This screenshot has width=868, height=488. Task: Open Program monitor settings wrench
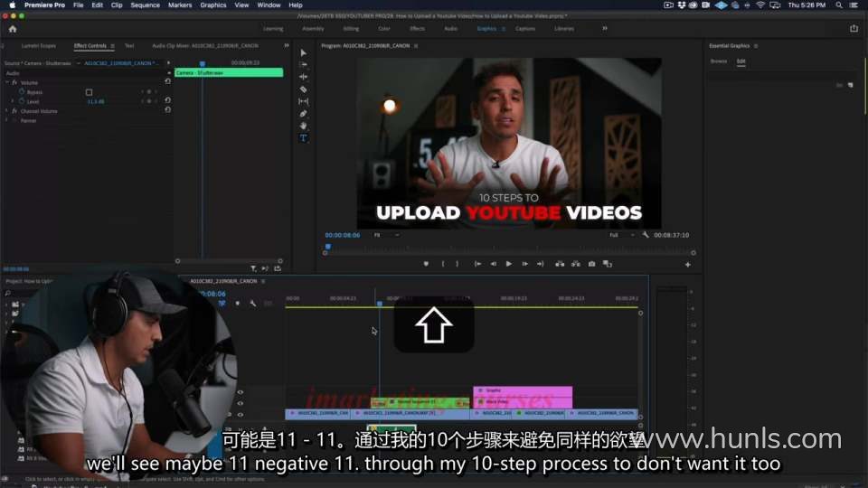(646, 235)
